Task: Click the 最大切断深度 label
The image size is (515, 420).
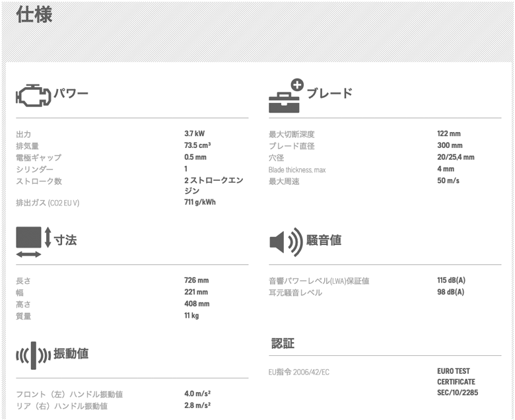Action: click(x=292, y=134)
